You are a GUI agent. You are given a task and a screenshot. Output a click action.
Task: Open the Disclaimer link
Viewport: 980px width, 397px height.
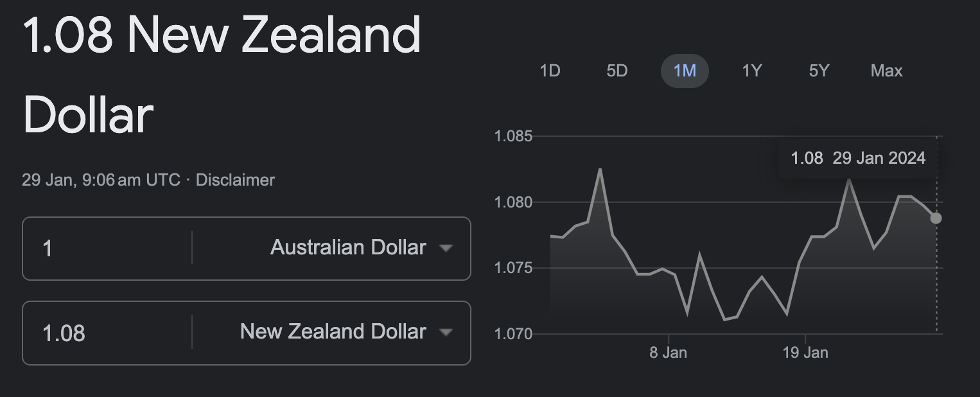[235, 180]
